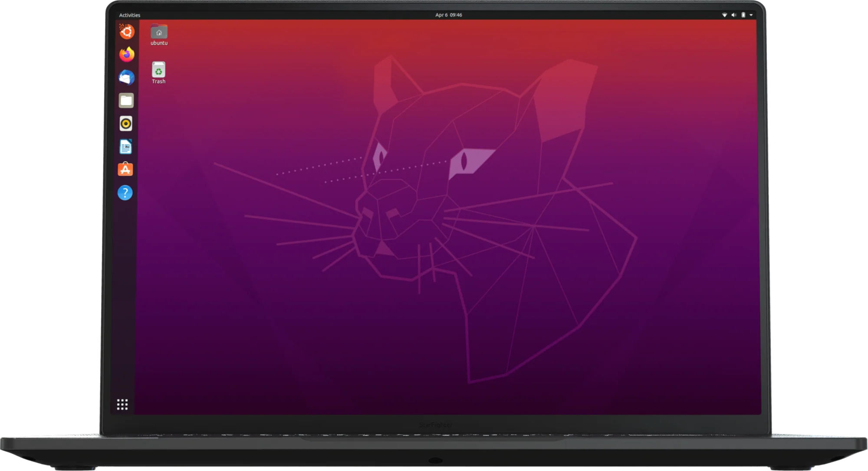Open Ubuntu Software store icon
The width and height of the screenshot is (868, 471).
(125, 169)
